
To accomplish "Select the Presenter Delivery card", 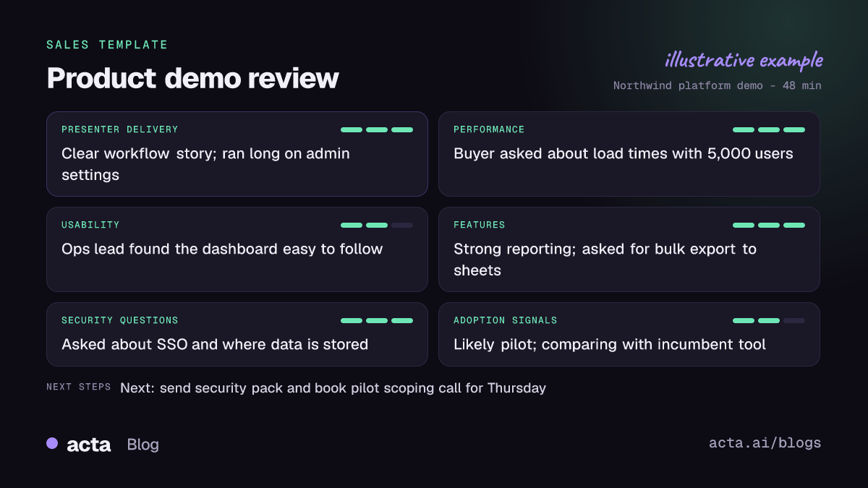I will coord(237,154).
